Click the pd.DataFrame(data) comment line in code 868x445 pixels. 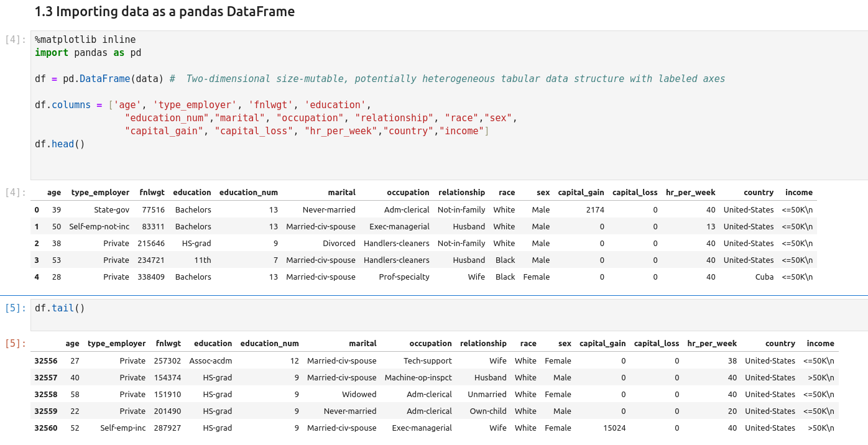379,79
